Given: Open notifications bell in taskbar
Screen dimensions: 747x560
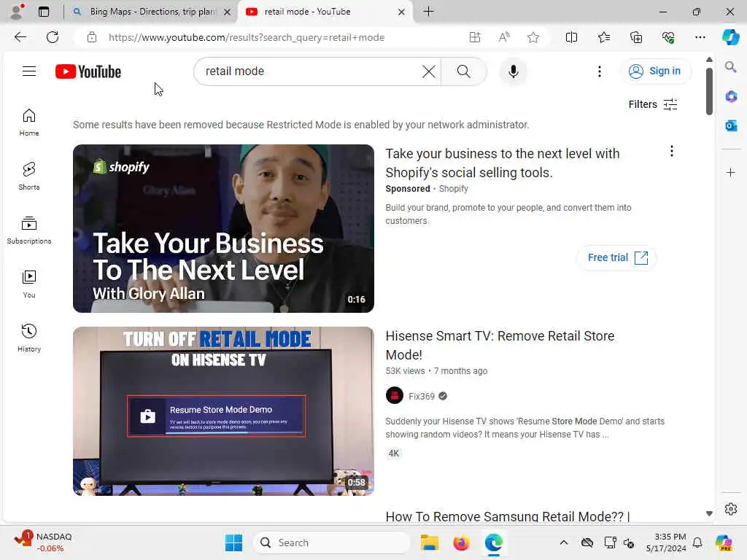Looking at the screenshot, I should pos(697,542).
